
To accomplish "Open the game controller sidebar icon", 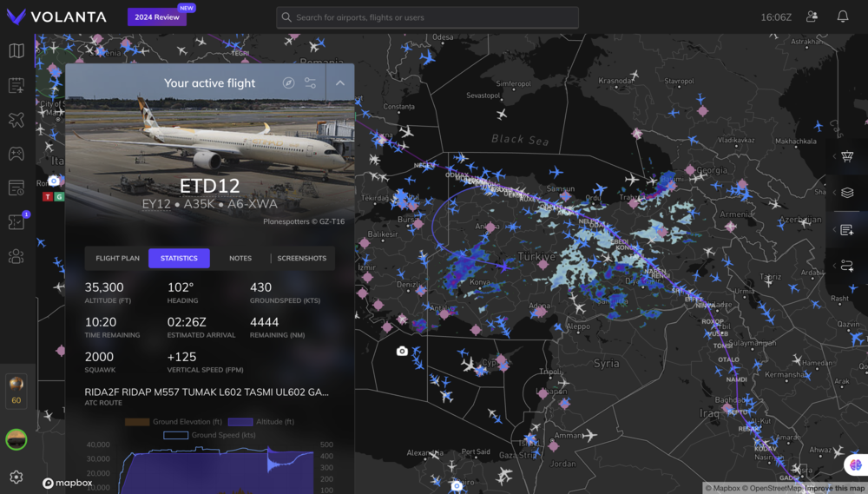I will click(16, 154).
